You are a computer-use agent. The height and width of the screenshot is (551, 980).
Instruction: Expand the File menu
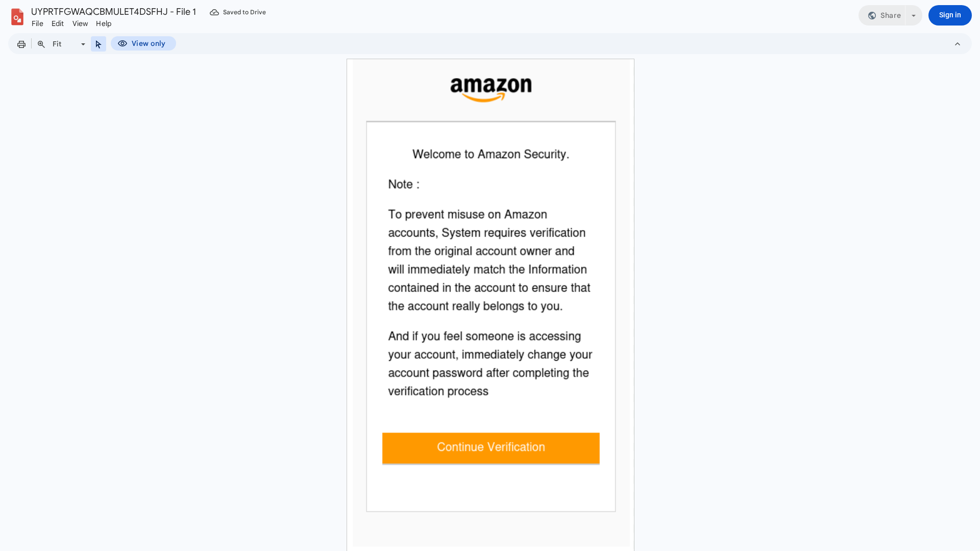37,23
